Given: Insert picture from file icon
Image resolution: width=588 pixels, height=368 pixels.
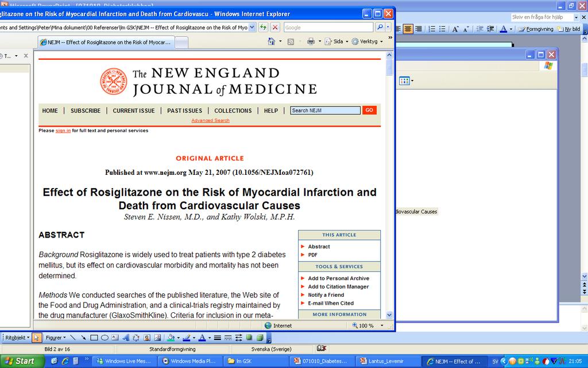Looking at the screenshot, I should (x=157, y=338).
